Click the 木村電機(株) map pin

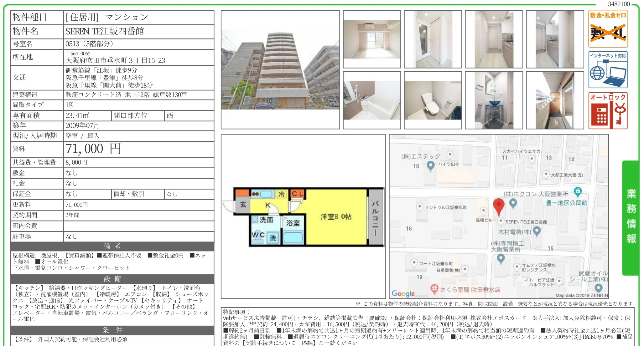click(537, 232)
